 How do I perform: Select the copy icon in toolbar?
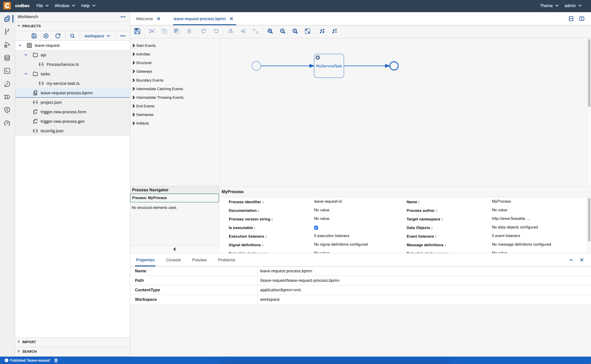[164, 31]
